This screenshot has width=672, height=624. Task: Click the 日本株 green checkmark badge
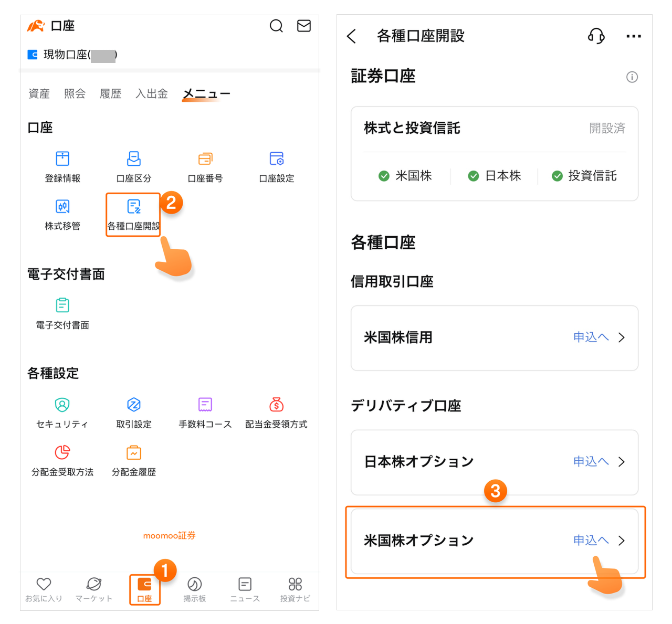473,176
